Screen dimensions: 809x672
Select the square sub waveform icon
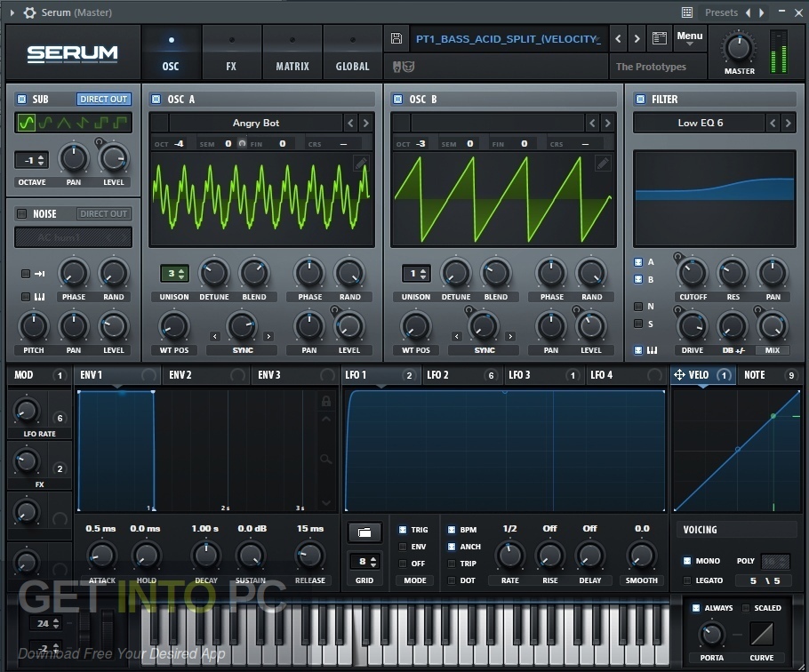101,123
